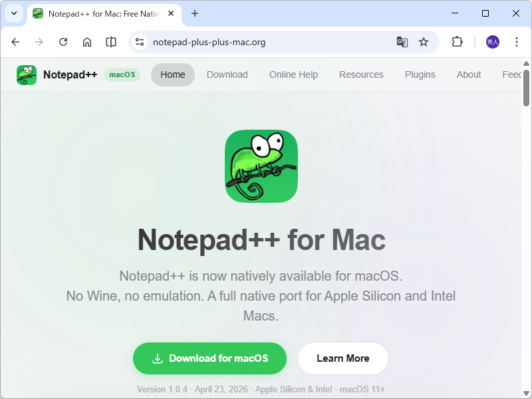
Task: Click the Online Help navigation item
Action: coord(293,74)
